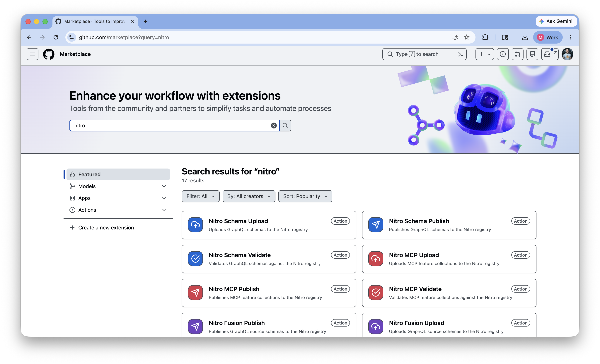The width and height of the screenshot is (600, 364).
Task: Open the Nitro Schema Publish title link
Action: click(x=419, y=221)
